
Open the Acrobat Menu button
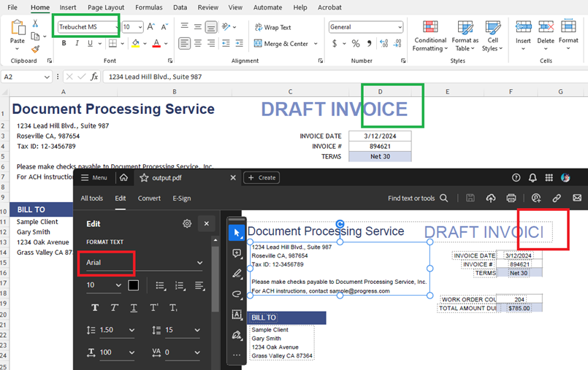click(x=94, y=177)
